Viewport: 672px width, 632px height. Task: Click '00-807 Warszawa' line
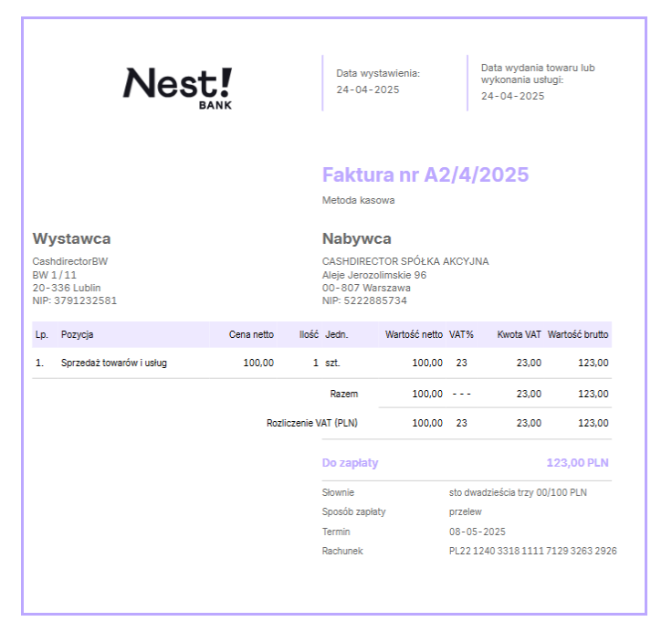click(x=366, y=288)
